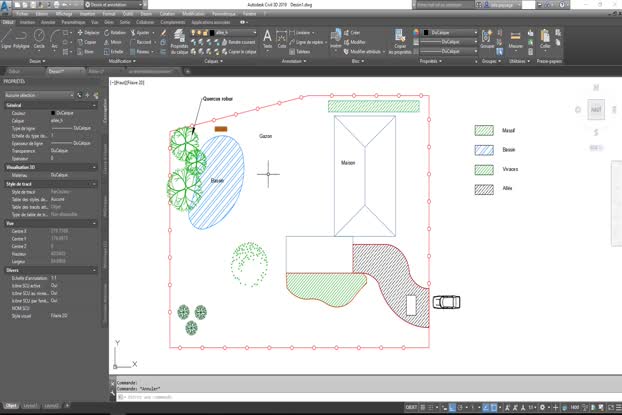
Task: Click the HAUT face of ViewCube
Action: 596,110
